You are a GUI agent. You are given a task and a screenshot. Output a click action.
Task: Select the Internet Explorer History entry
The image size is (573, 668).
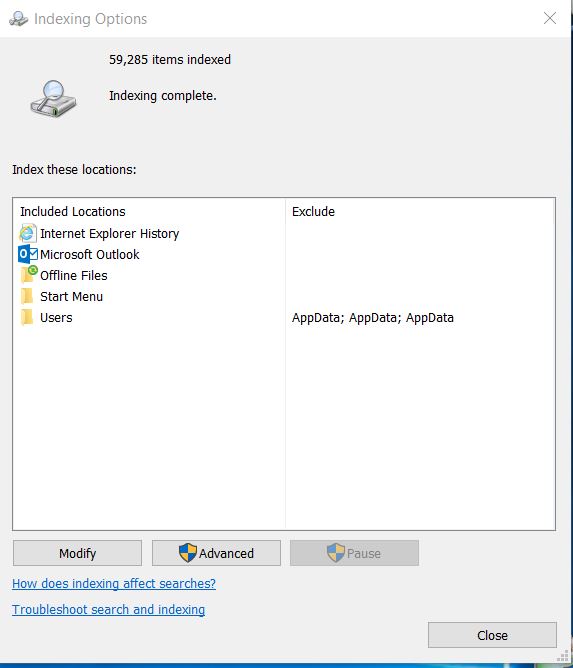pyautogui.click(x=109, y=233)
